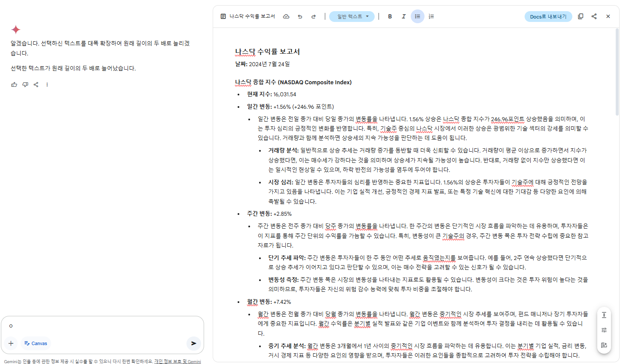This screenshot has height=364, width=620.
Task: Click the date text 2024년 7월 24일
Action: point(269,64)
